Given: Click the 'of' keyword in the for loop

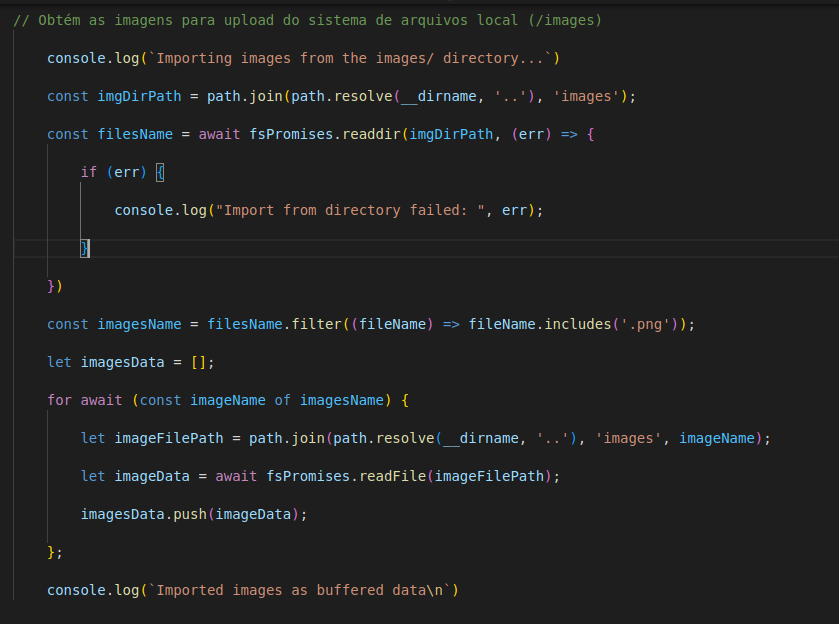Looking at the screenshot, I should pos(282,400).
